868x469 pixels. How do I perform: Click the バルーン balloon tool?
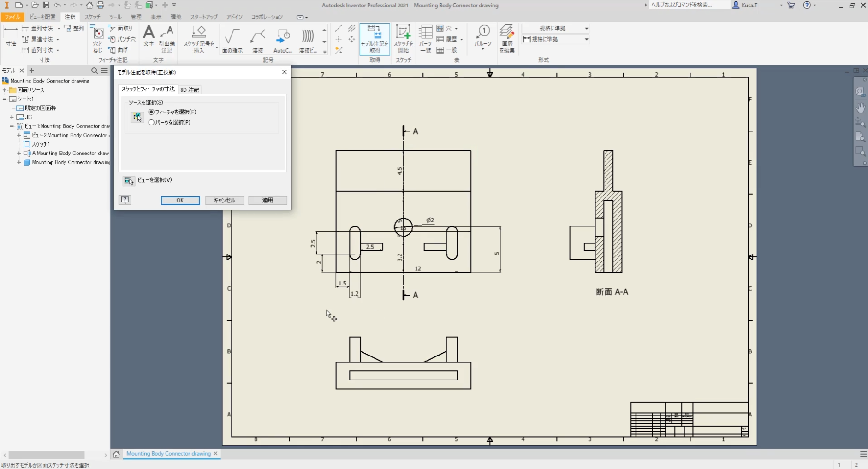click(x=483, y=37)
